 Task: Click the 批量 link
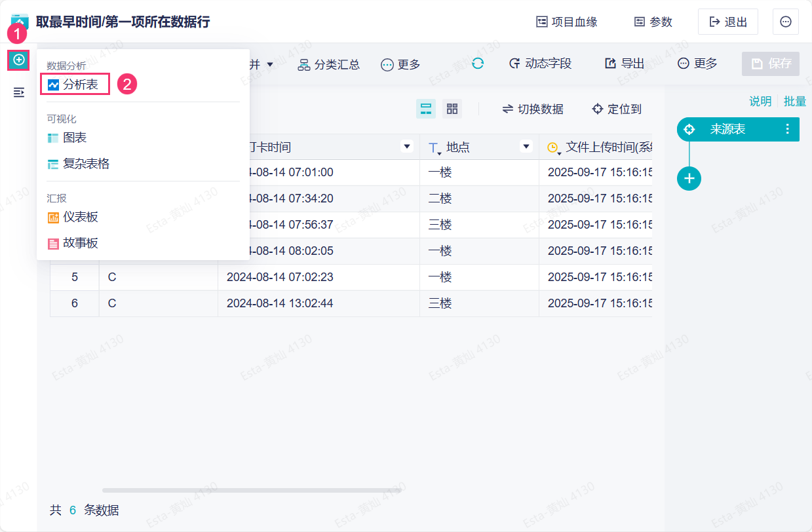795,102
